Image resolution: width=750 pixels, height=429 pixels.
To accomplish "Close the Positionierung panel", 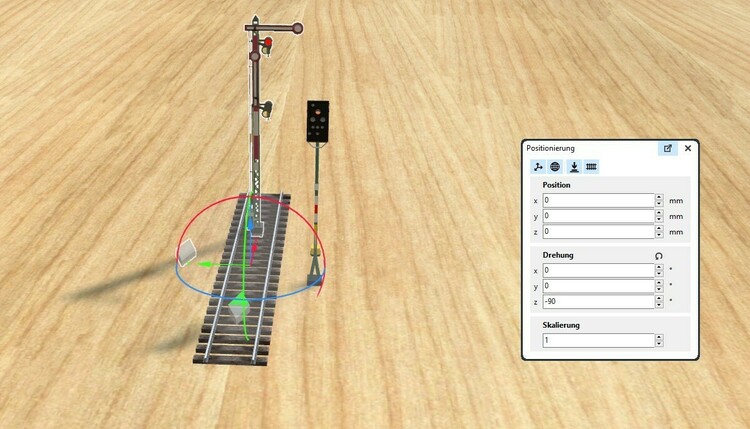I will [688, 148].
